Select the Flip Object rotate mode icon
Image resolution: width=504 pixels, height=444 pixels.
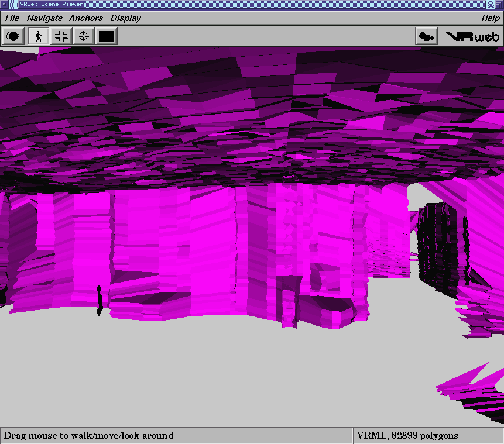point(14,36)
